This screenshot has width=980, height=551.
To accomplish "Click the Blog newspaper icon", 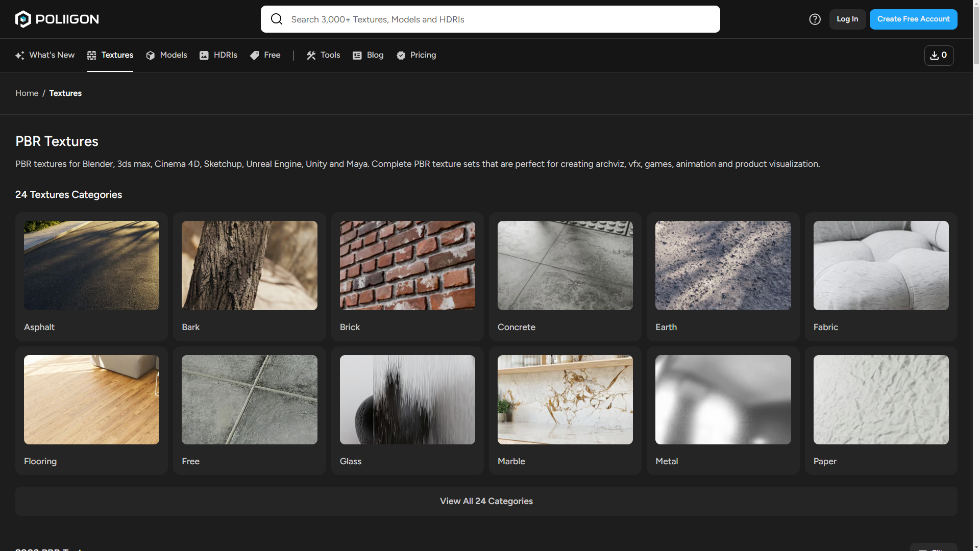I will [x=357, y=55].
